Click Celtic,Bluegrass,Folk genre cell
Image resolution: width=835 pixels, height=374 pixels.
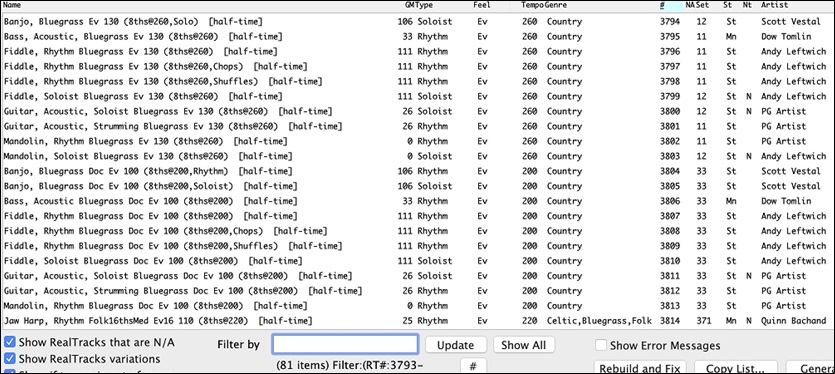coord(599,321)
